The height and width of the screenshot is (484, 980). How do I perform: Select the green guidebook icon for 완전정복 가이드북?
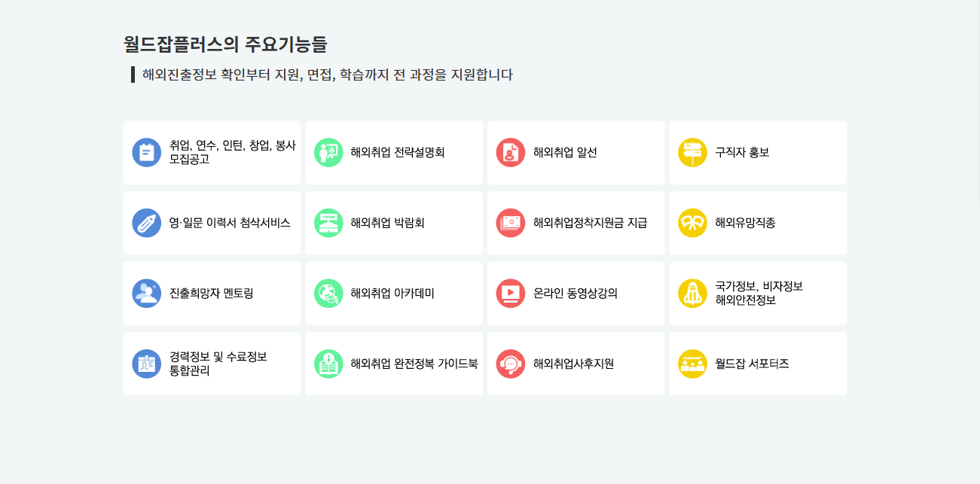[x=329, y=364]
